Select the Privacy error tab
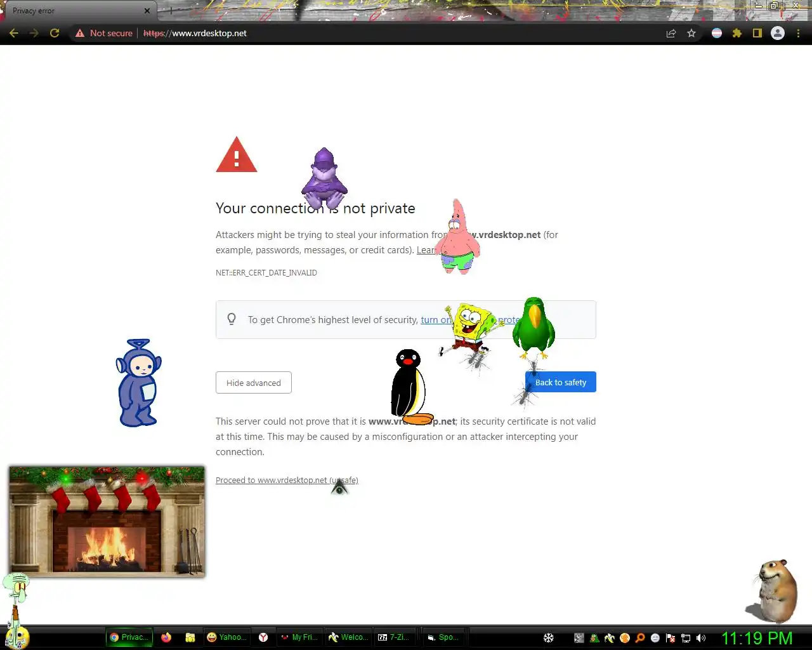This screenshot has height=650, width=812. click(76, 11)
